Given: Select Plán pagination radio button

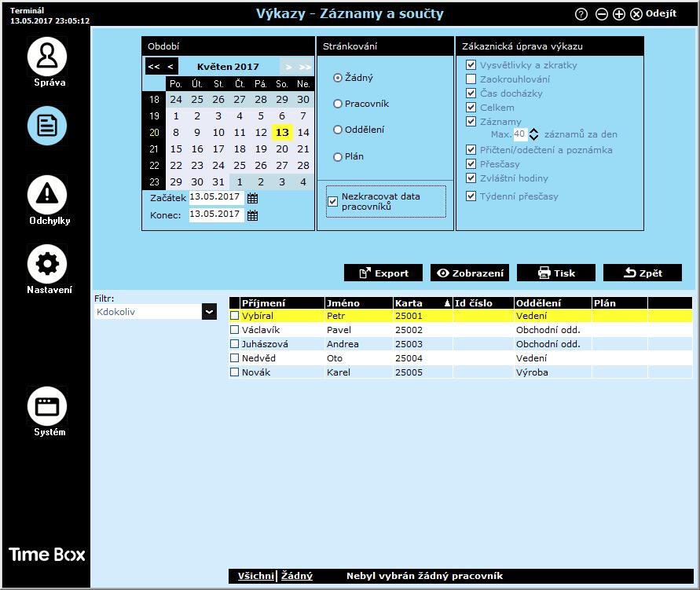Looking at the screenshot, I should 338,156.
